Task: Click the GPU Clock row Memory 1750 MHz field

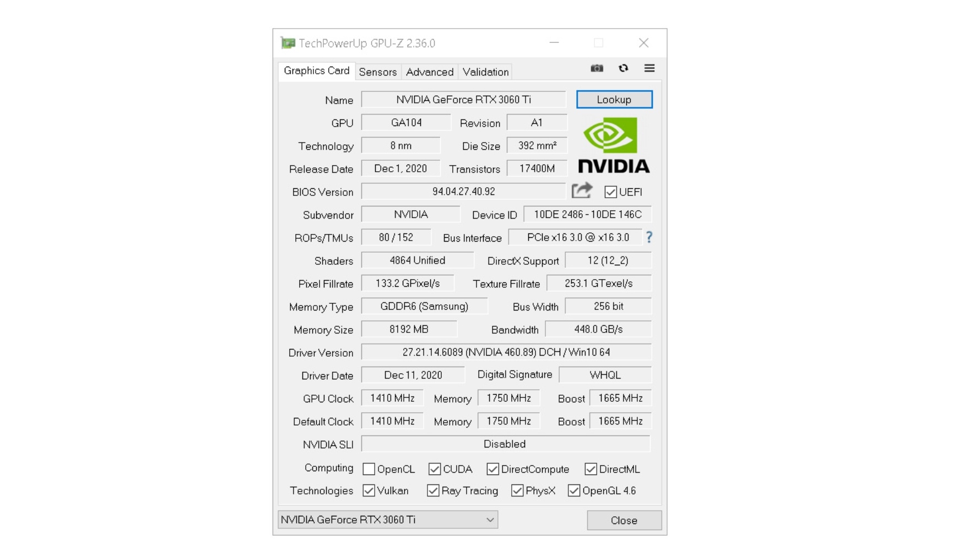Action: 509,398
